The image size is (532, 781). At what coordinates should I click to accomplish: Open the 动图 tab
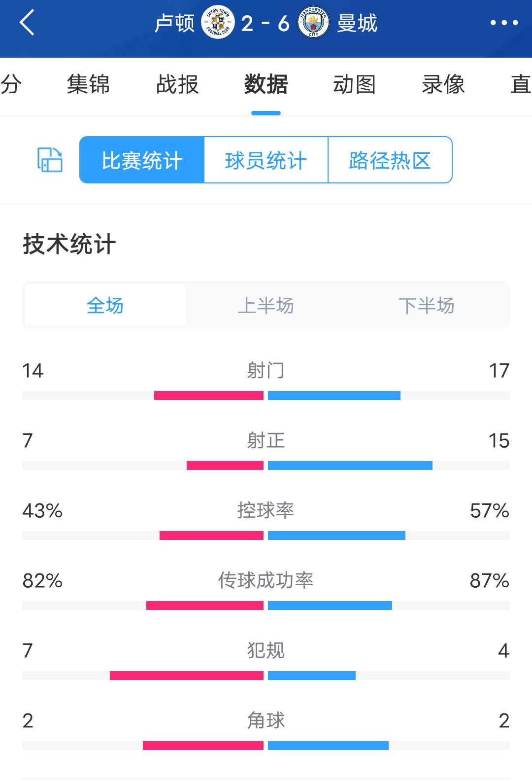pos(355,84)
